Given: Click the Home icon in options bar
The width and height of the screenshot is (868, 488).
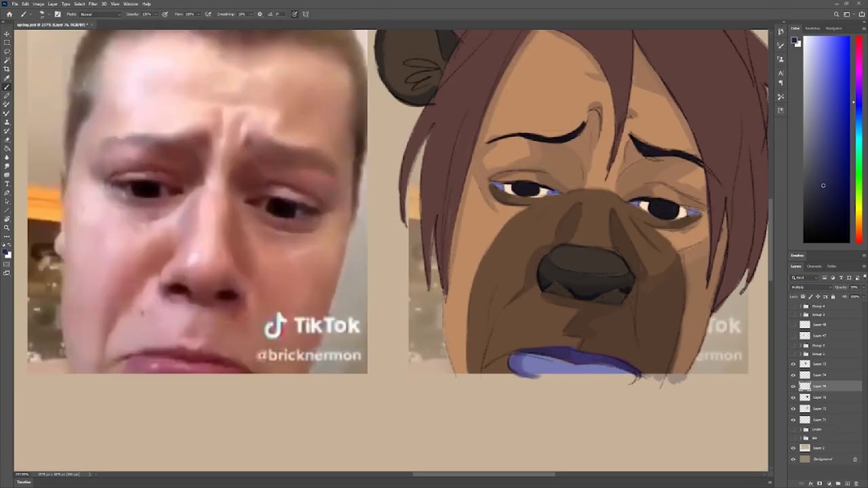Looking at the screenshot, I should [9, 14].
